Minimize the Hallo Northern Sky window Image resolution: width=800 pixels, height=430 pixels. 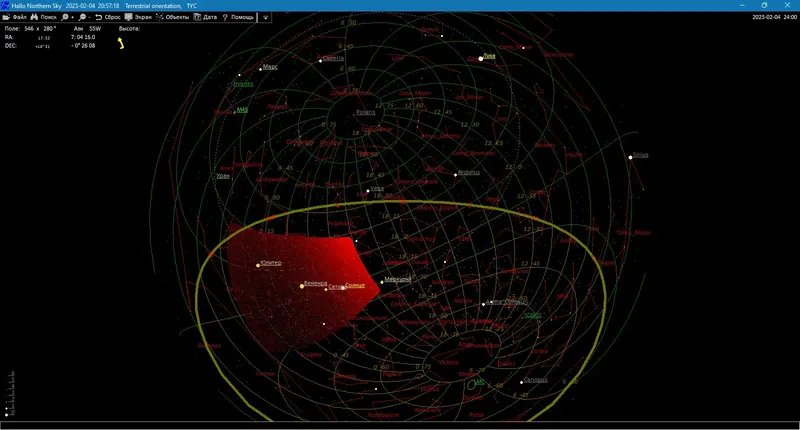pyautogui.click(x=742, y=5)
